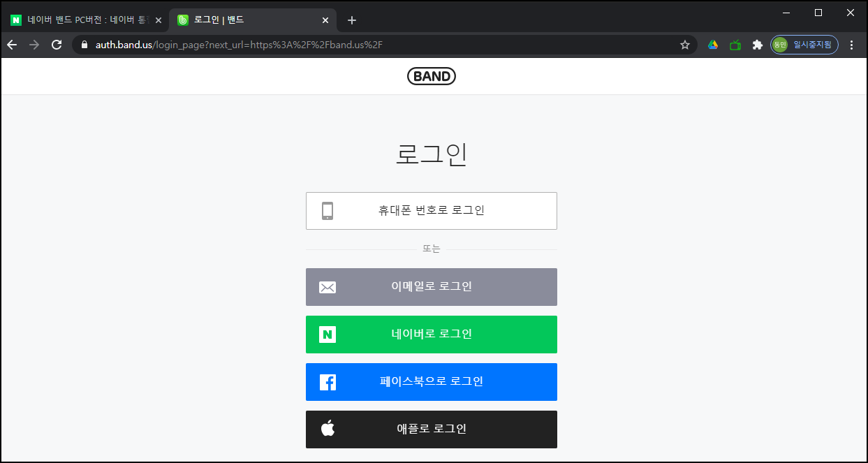Bookmark this page with star icon
The image size is (868, 463).
pos(685,45)
